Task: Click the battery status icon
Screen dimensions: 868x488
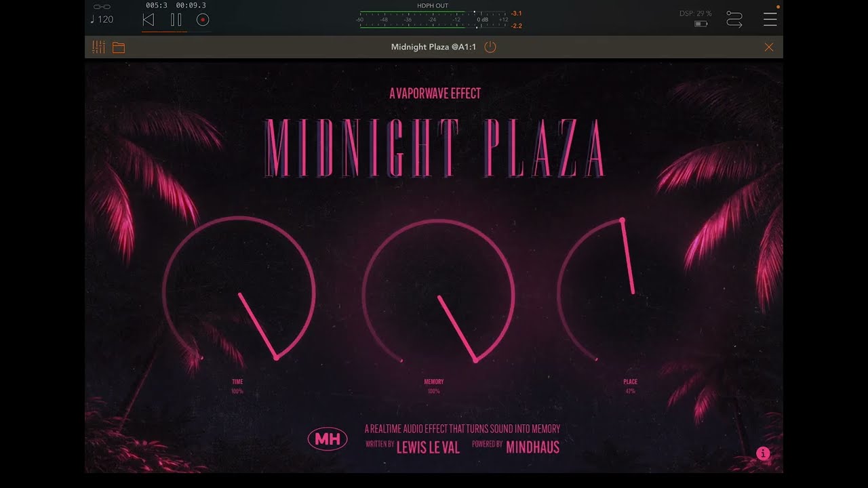Action: [701, 24]
